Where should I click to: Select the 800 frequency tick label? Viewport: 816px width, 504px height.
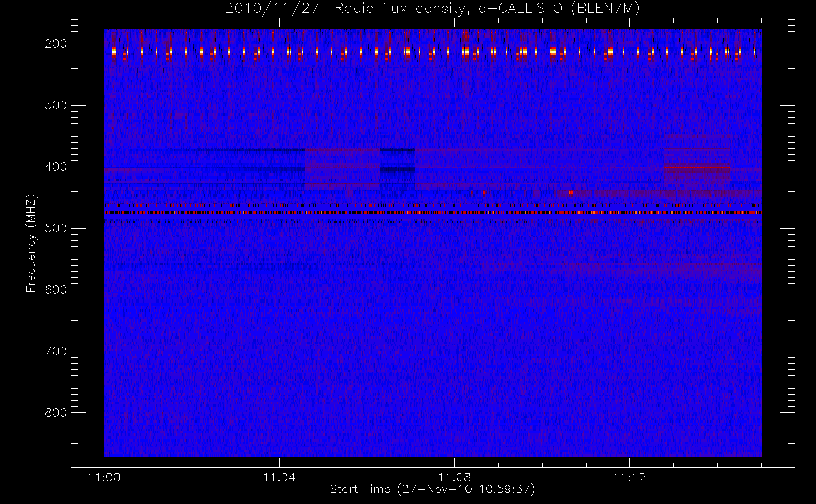[56, 413]
